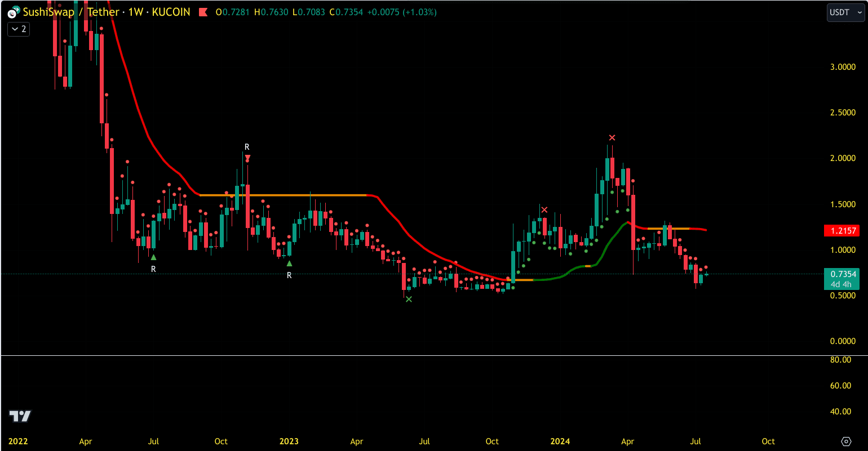Click the red flag icon after KUCOIN
Screen dimensions: 868x451
pos(203,12)
